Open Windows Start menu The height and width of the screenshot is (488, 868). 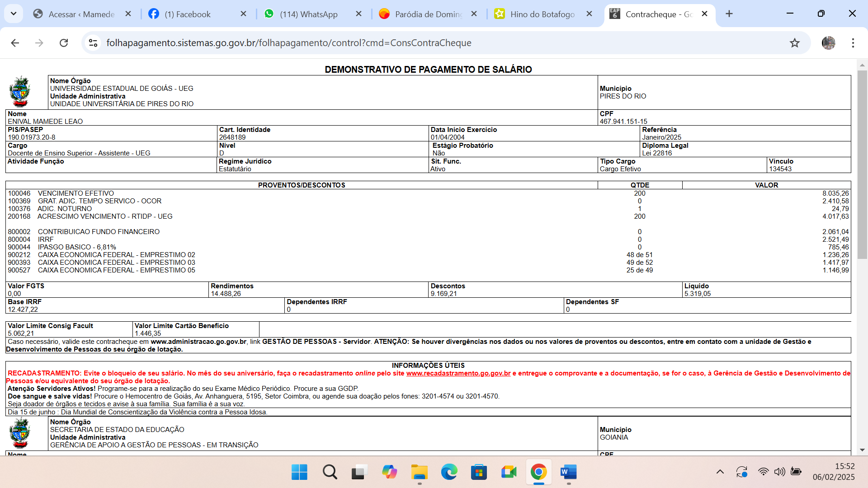tap(299, 472)
